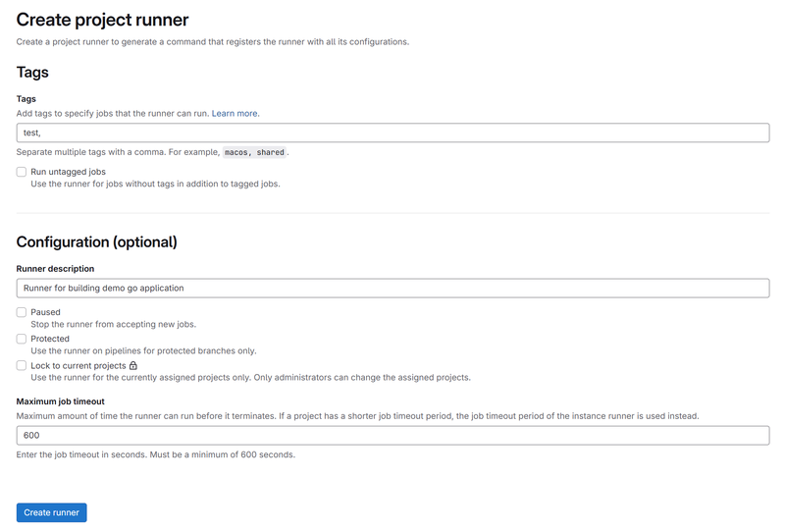Enable the Run untagged jobs checkbox

pyautogui.click(x=22, y=172)
